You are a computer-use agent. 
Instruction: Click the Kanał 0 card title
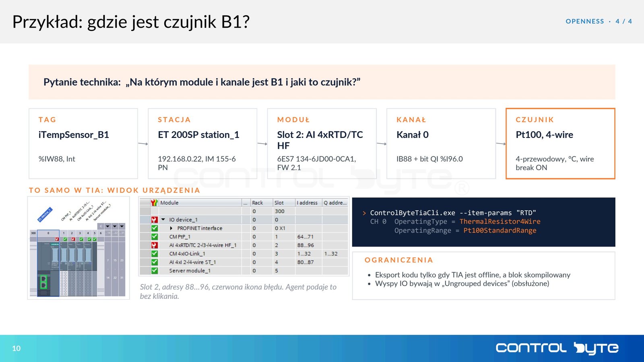[413, 135]
